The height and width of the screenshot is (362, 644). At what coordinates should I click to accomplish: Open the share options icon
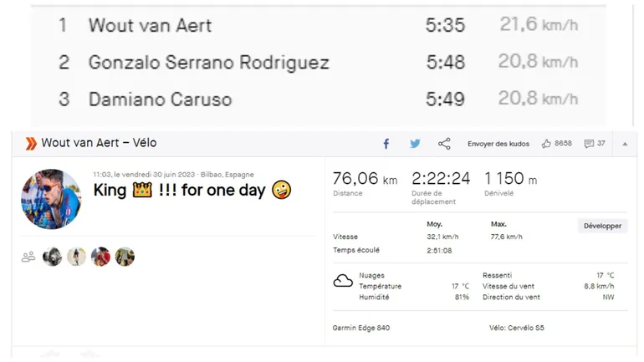(x=444, y=144)
